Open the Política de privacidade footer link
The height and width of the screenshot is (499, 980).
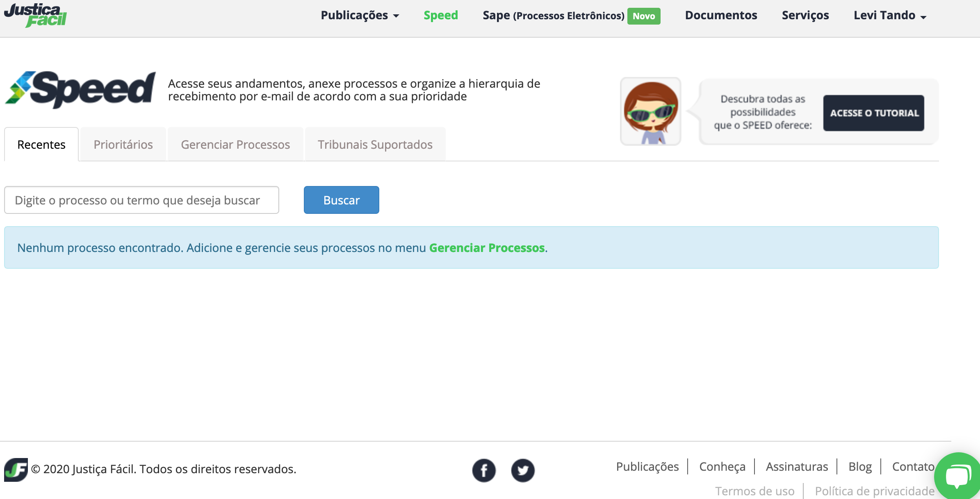(874, 491)
